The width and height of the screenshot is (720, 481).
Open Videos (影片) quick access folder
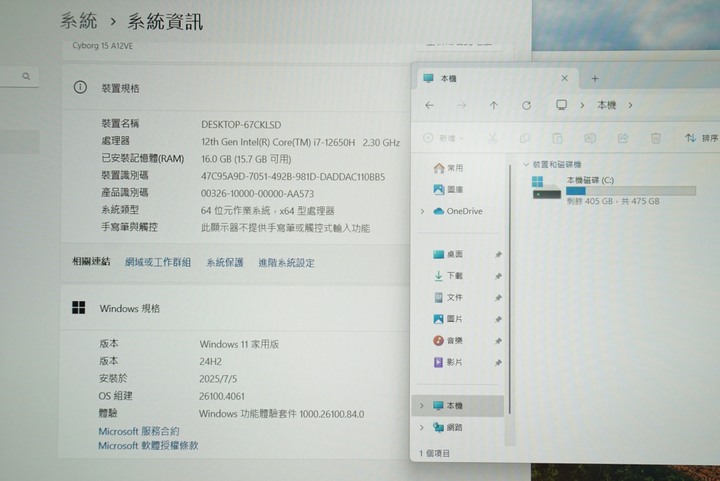[x=448, y=362]
